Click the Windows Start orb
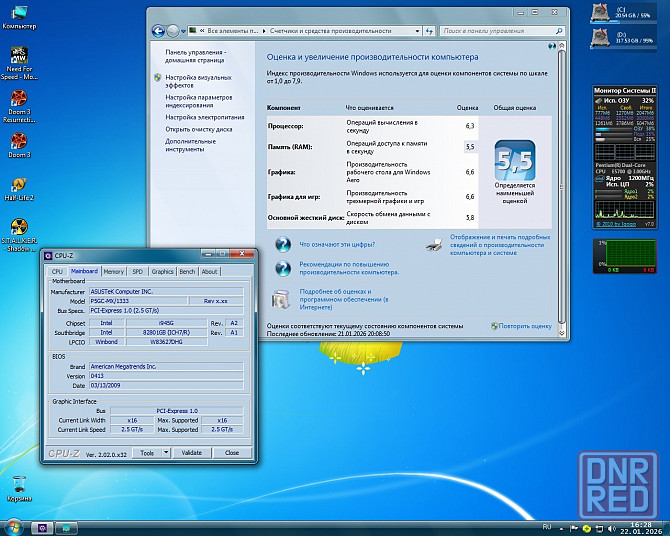The width and height of the screenshot is (670, 536). tap(14, 527)
